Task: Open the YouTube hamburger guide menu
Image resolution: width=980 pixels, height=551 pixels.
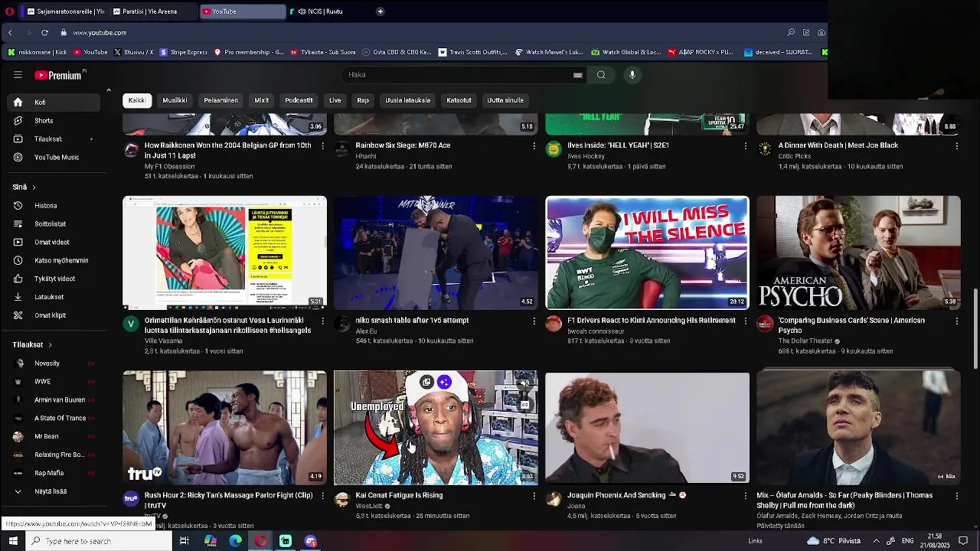Action: (x=18, y=75)
